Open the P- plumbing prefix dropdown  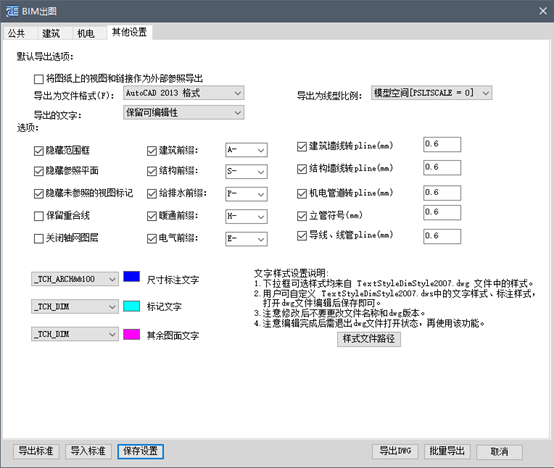coord(246,194)
